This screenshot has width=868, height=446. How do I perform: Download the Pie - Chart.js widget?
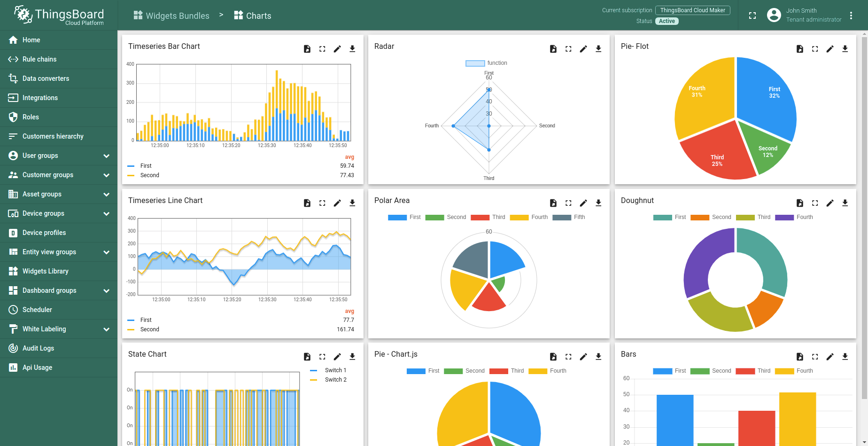(x=598, y=357)
